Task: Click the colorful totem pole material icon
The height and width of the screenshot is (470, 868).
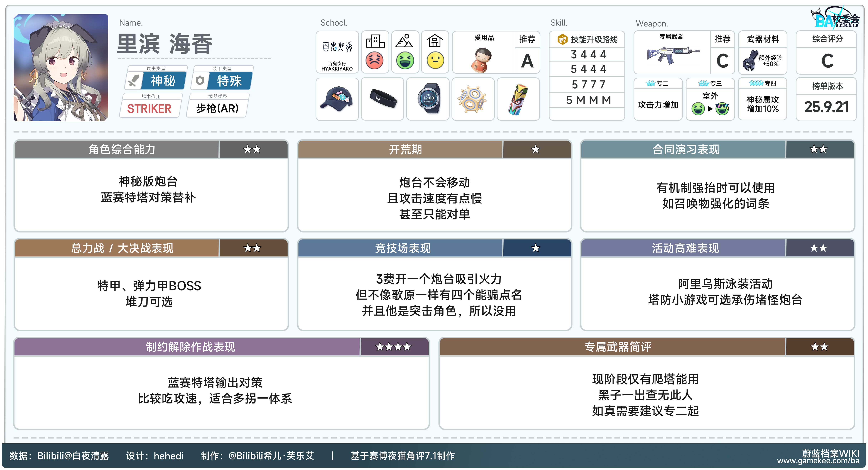Action: [518, 99]
